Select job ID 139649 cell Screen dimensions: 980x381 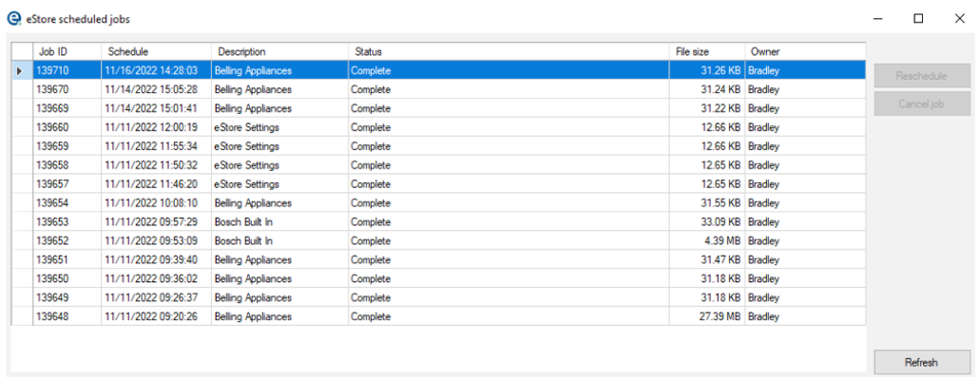(67, 297)
